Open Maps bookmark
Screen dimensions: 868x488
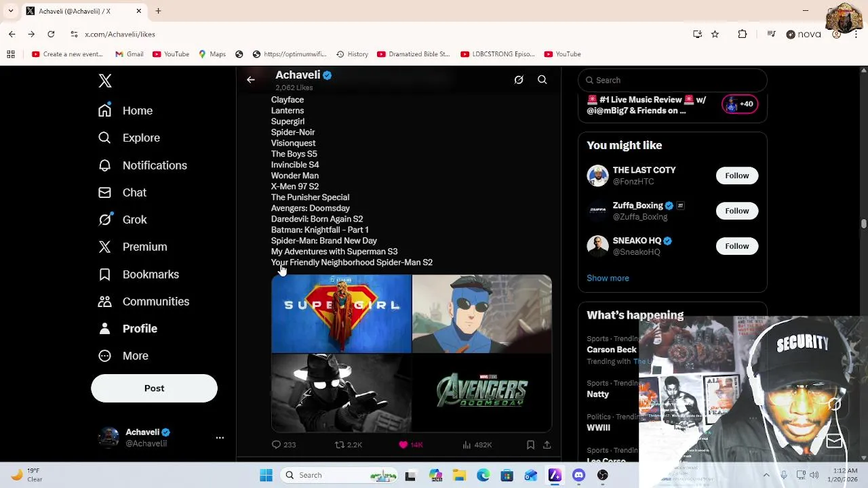[212, 54]
